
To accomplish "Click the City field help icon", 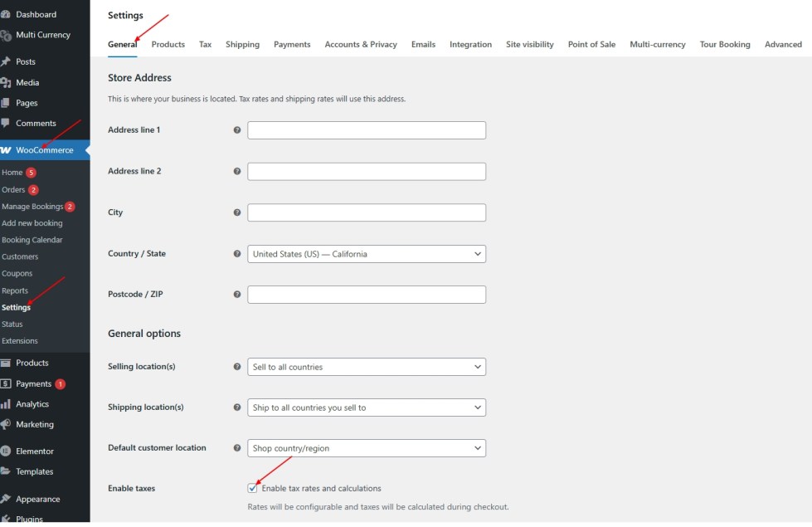I will coord(237,212).
